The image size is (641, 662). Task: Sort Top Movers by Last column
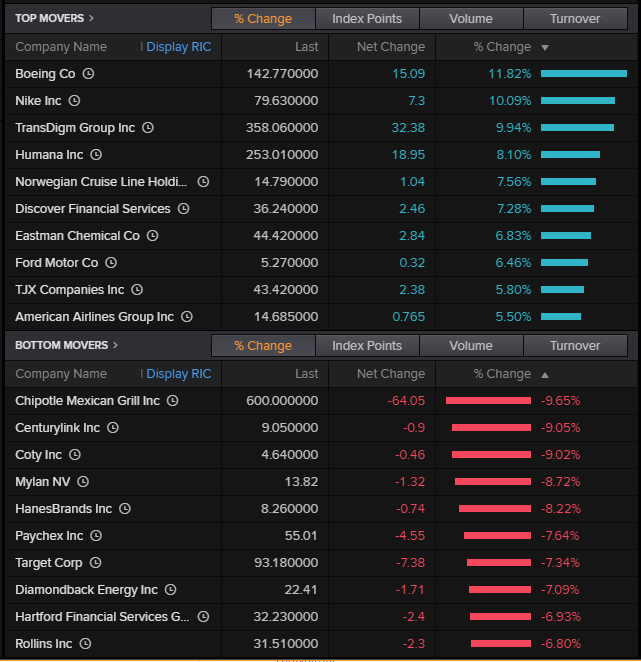coord(307,47)
